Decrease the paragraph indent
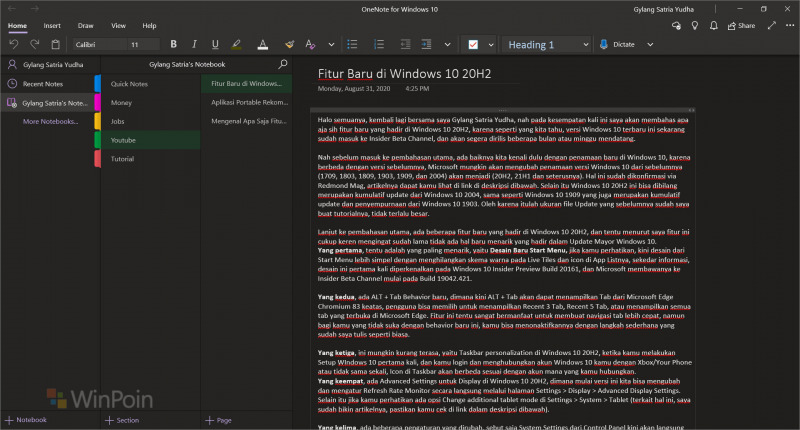This screenshot has width=800, height=430. point(405,44)
